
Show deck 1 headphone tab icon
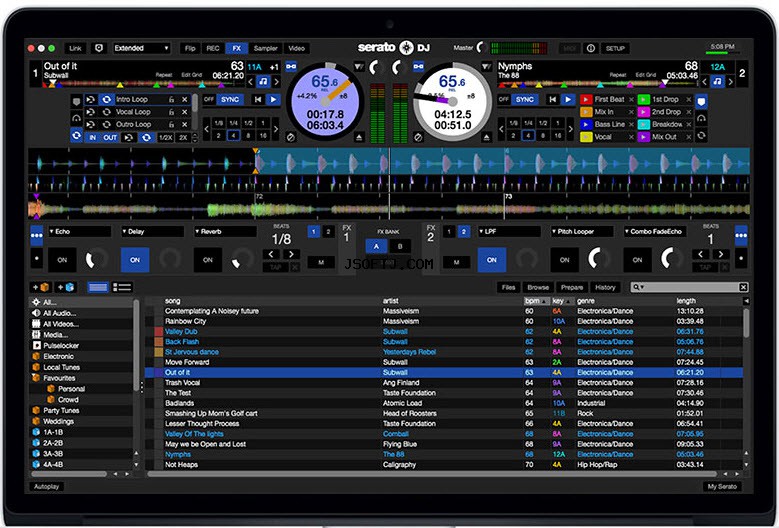(x=76, y=118)
